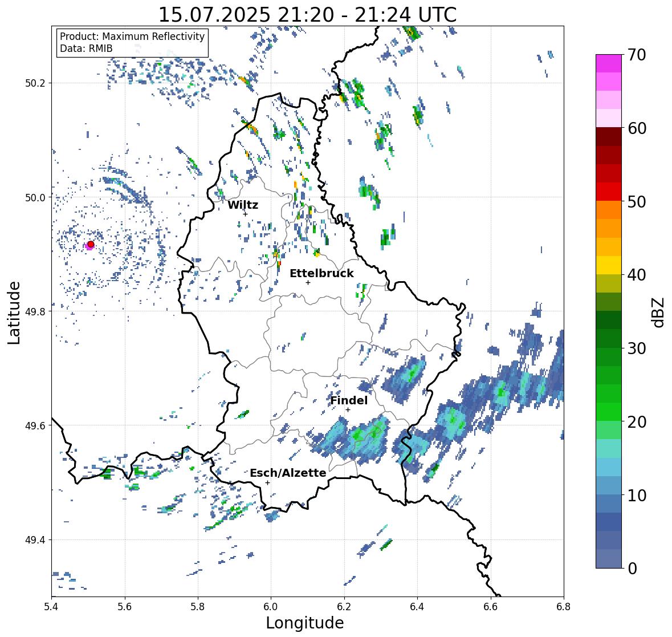The image size is (672, 637).
Task: Click the Findel station label
Action: tap(349, 400)
